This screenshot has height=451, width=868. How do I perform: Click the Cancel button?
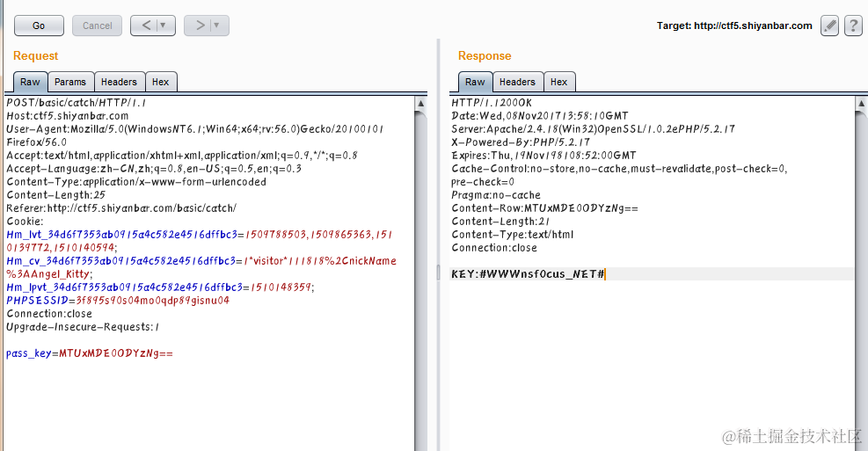pyautogui.click(x=97, y=25)
